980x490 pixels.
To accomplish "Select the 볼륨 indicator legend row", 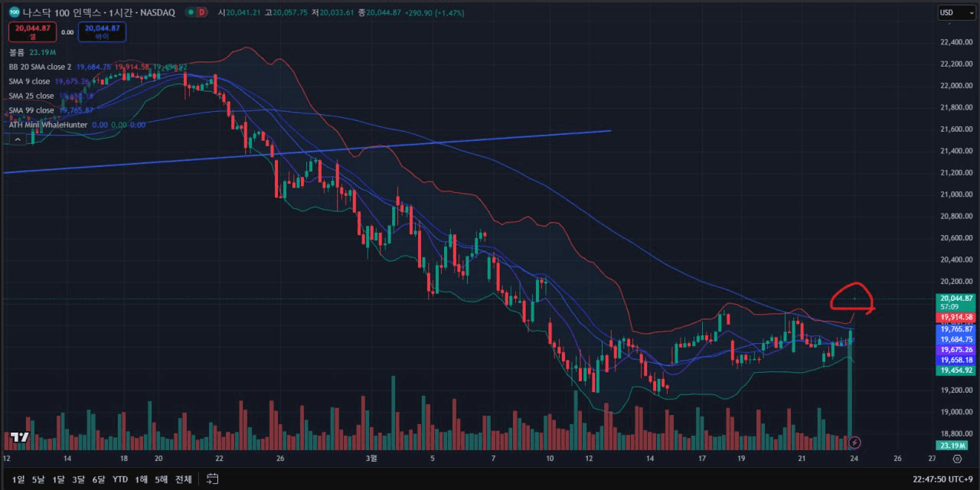I will point(31,52).
